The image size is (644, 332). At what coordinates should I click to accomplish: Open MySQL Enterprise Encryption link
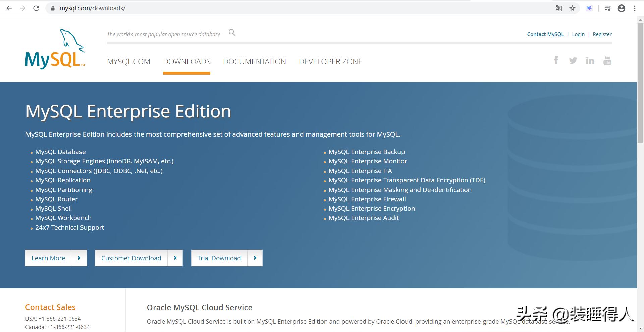tap(372, 208)
